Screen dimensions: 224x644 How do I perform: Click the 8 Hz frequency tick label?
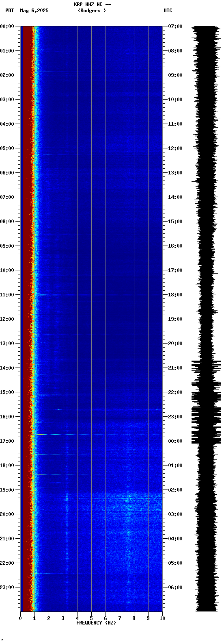pos(134,618)
